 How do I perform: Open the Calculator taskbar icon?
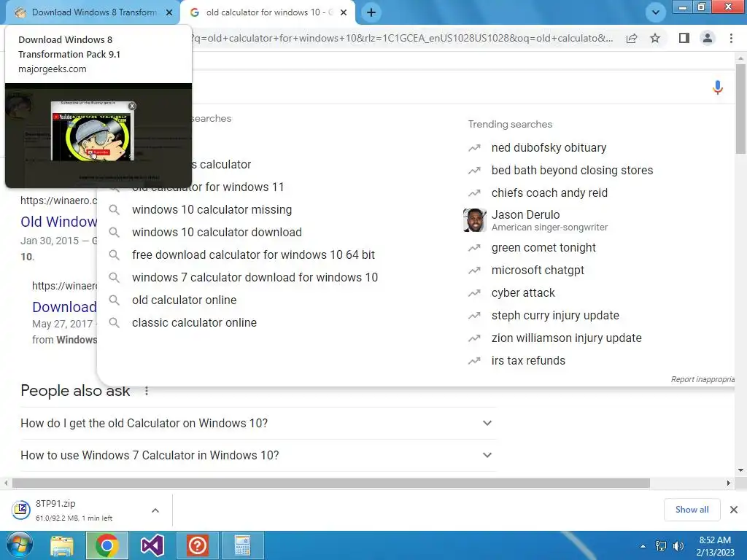[242, 545]
